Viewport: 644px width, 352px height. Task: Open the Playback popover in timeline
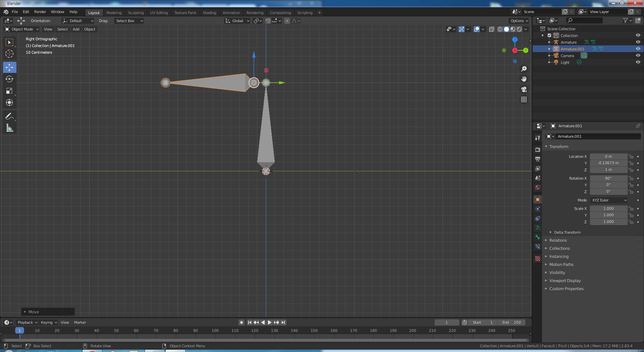click(27, 322)
